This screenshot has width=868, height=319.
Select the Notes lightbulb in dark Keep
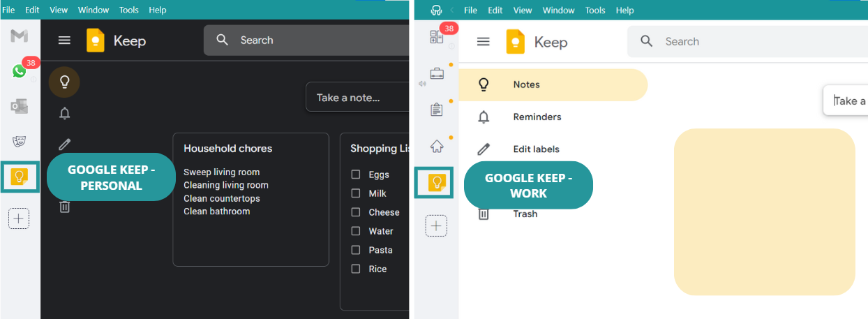click(x=64, y=82)
